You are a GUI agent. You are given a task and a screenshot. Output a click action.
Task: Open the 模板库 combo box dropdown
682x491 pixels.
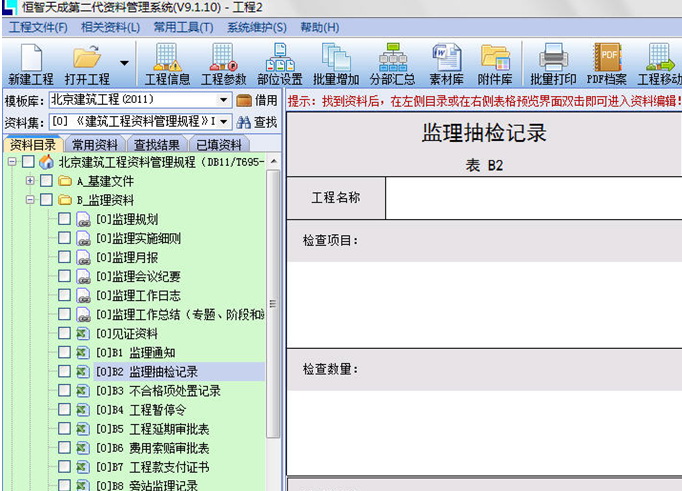[223, 100]
